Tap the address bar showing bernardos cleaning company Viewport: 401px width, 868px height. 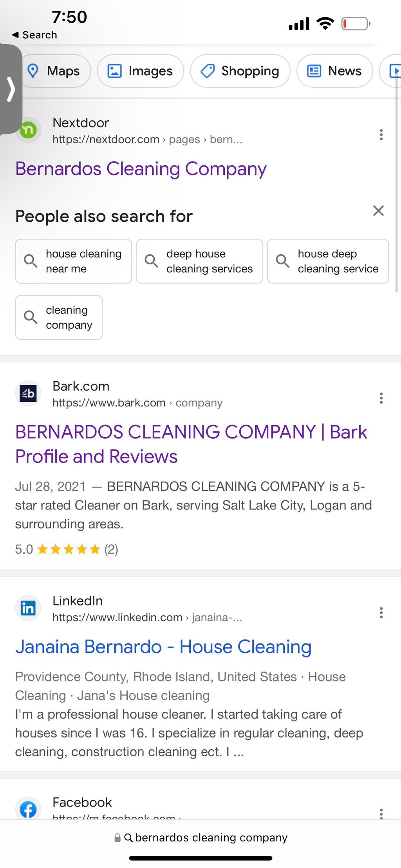200,837
